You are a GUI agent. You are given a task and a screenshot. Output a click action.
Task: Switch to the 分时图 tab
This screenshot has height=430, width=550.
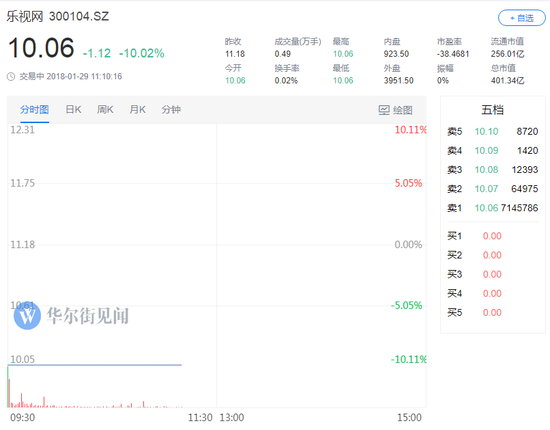[34, 110]
